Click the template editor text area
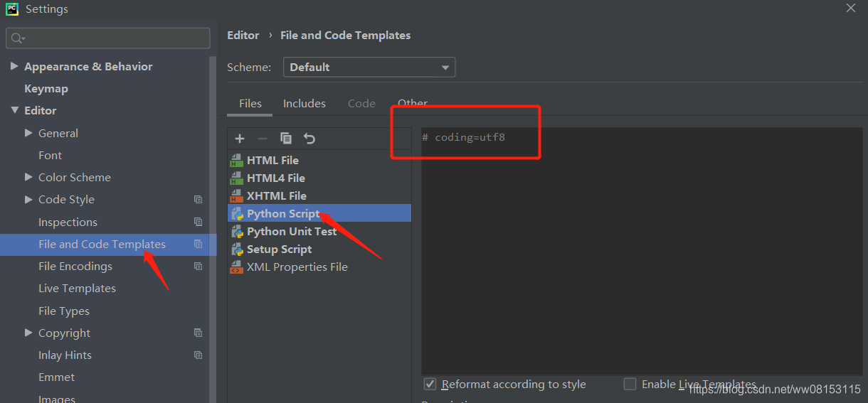Screen dimensions: 868x403 tap(642, 251)
